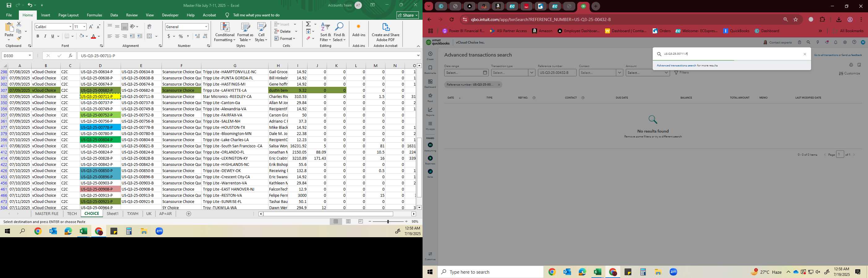The image size is (868, 278).
Task: Open the Page Layout ribbon tab
Action: (x=68, y=15)
